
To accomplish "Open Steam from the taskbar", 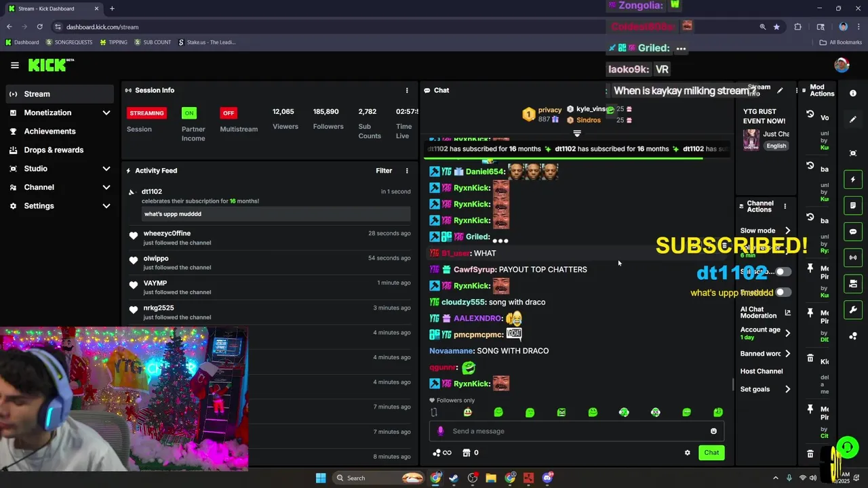I will pyautogui.click(x=454, y=478).
